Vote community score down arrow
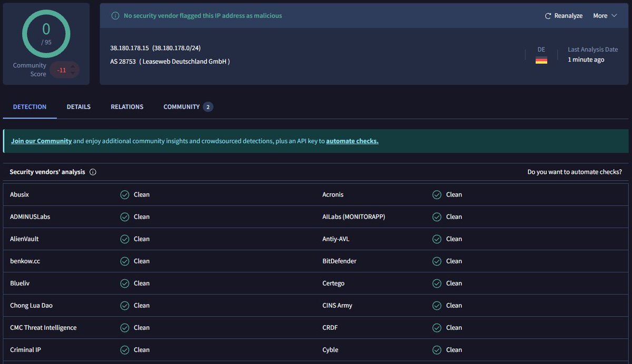The image size is (632, 364). [73, 73]
